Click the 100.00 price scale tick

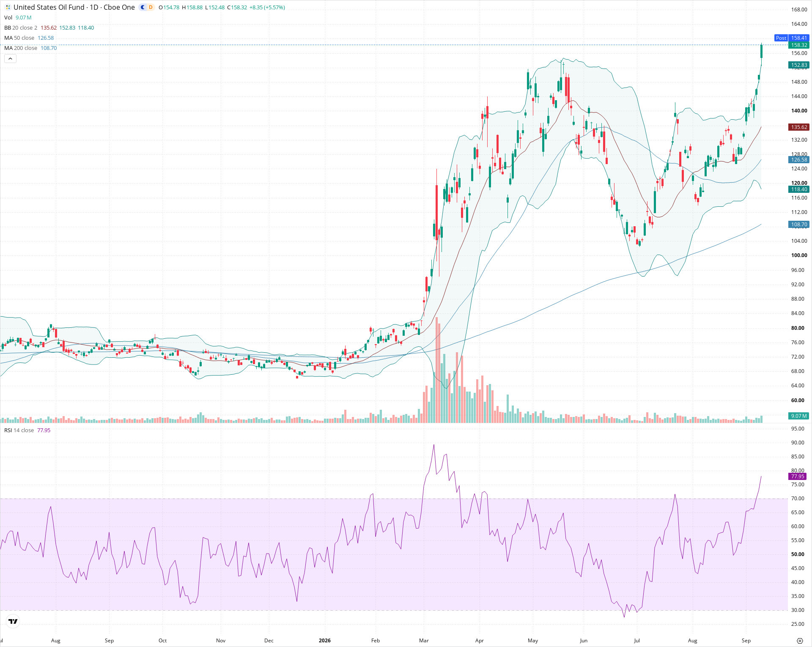coord(799,255)
